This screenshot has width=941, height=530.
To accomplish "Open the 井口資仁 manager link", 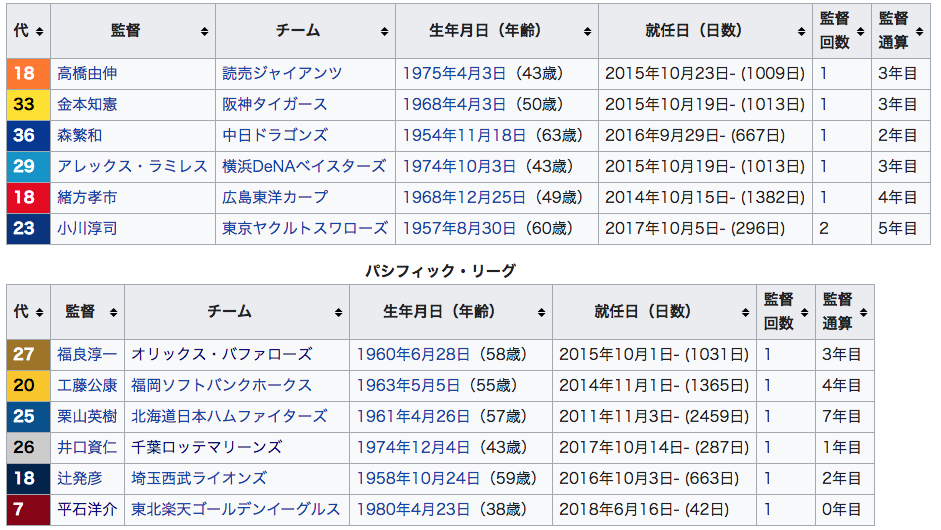I will tap(87, 448).
